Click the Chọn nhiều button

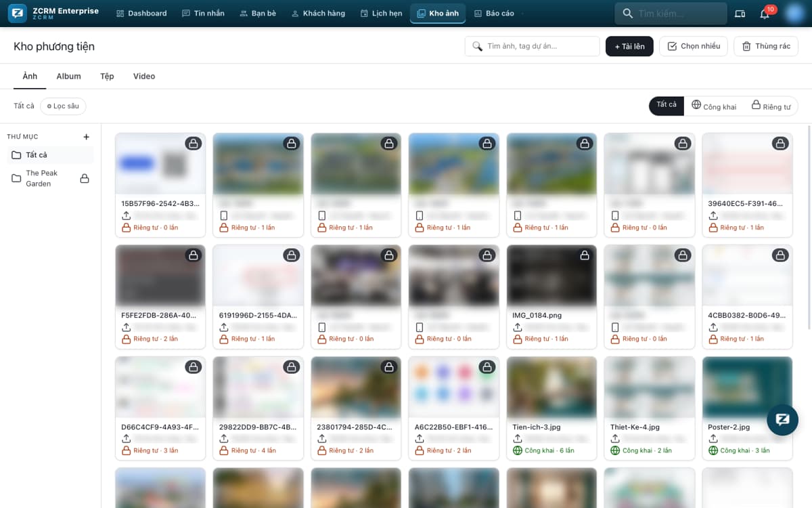click(694, 46)
